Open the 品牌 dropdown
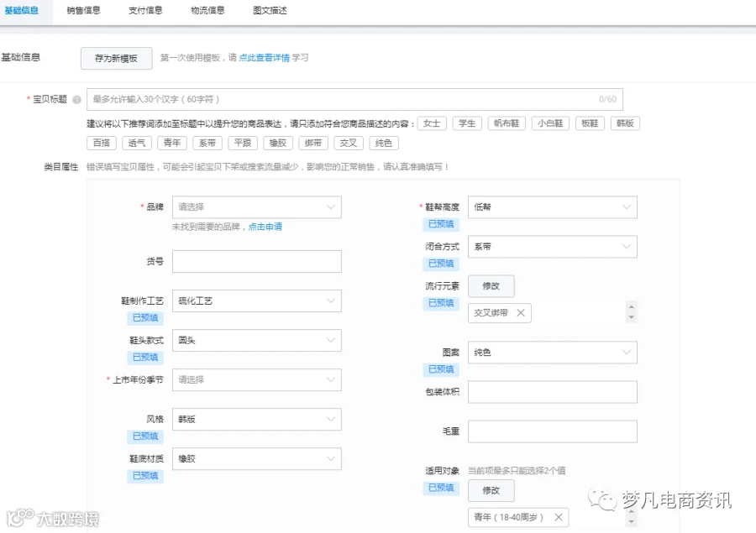 point(257,207)
